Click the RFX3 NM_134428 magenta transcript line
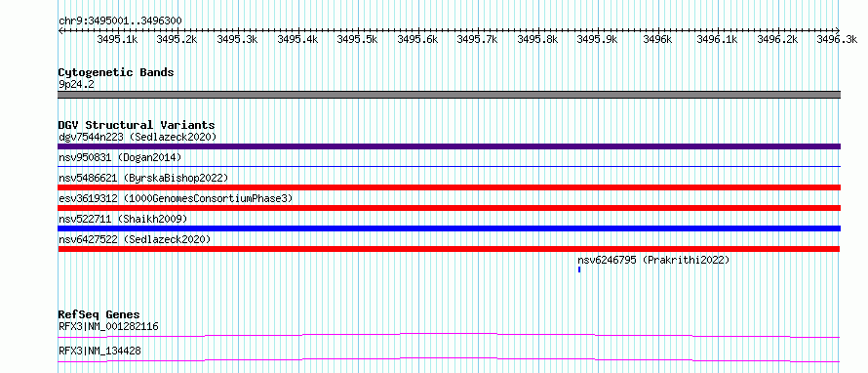The image size is (868, 373). 449,359
